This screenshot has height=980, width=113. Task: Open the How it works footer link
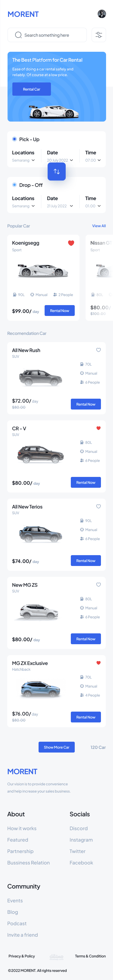point(22,828)
